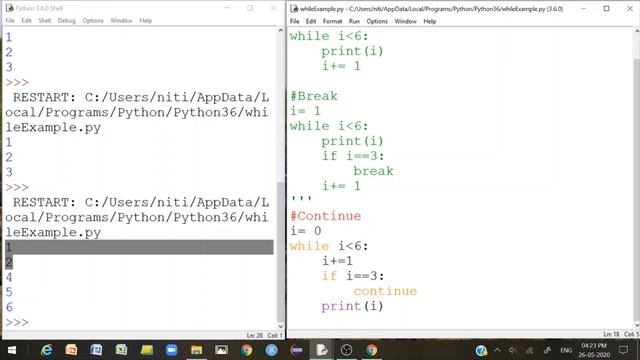This screenshot has width=640, height=360.
Task: Open Options menu in Python Shell window
Action: (x=93, y=20)
